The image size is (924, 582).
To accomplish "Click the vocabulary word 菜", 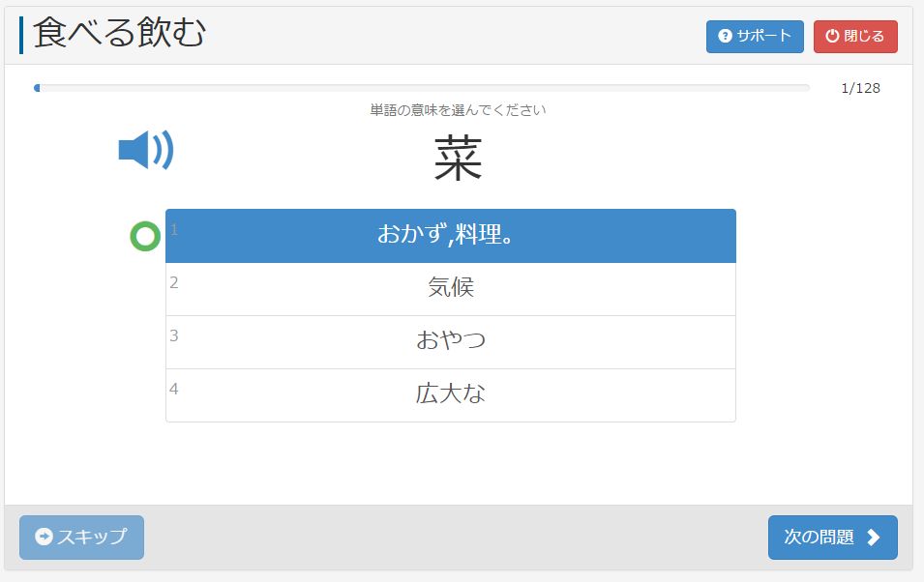I will [x=458, y=159].
